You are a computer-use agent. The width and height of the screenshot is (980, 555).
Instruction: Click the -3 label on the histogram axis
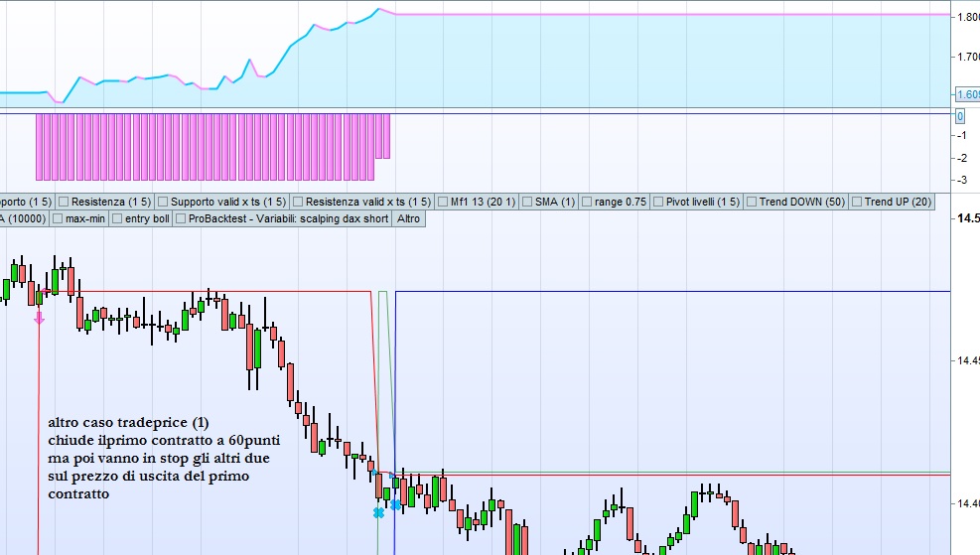click(x=961, y=181)
